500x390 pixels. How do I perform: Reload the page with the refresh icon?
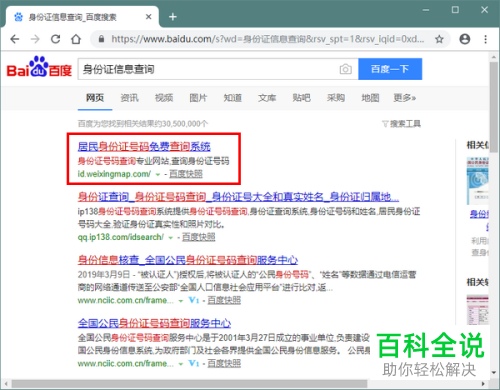click(x=56, y=39)
